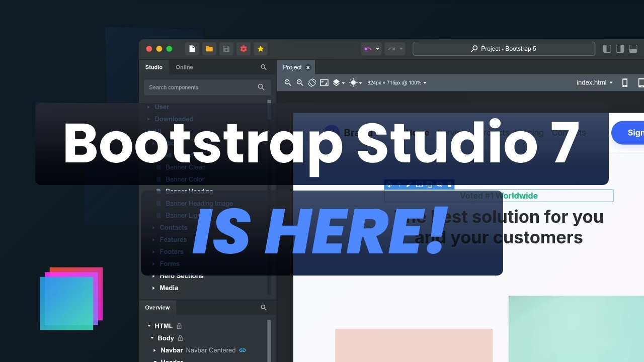Delete the selected component with the trash icon
Image resolution: width=644 pixels, height=362 pixels.
click(449, 185)
